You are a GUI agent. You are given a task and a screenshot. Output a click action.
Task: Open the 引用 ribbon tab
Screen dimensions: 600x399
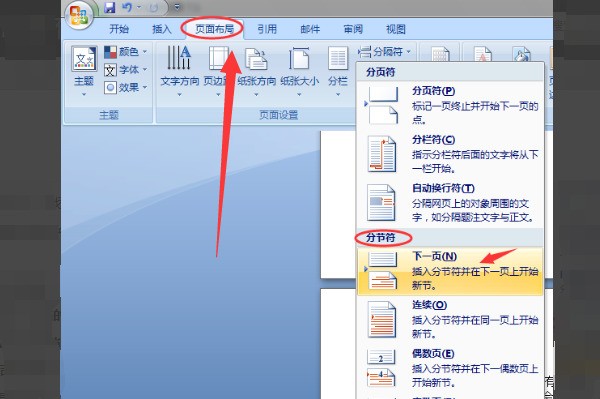(267, 29)
